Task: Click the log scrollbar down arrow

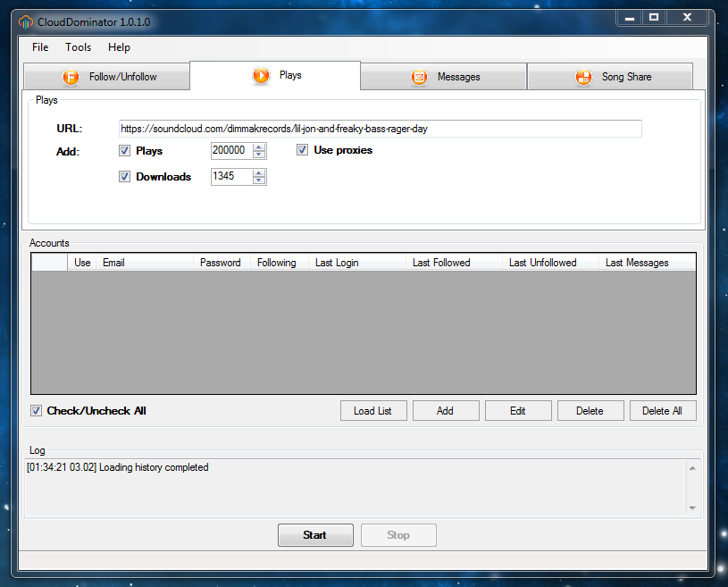Action: click(692, 508)
